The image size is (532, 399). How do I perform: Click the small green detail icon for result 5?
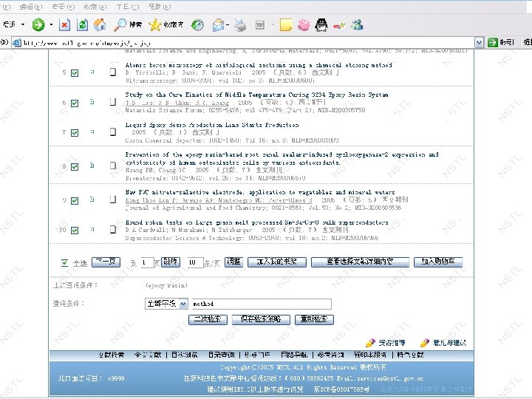(x=92, y=72)
